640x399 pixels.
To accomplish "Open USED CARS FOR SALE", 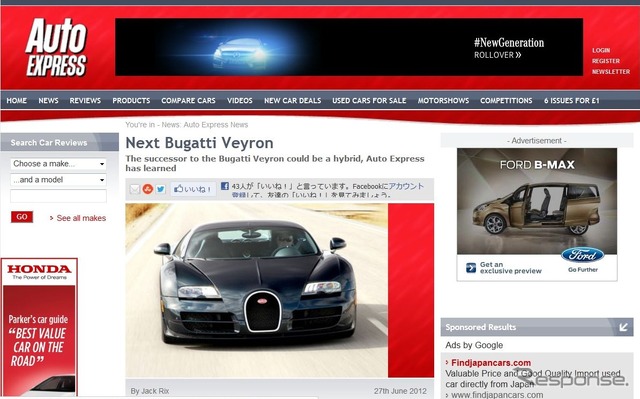I will pos(369,100).
